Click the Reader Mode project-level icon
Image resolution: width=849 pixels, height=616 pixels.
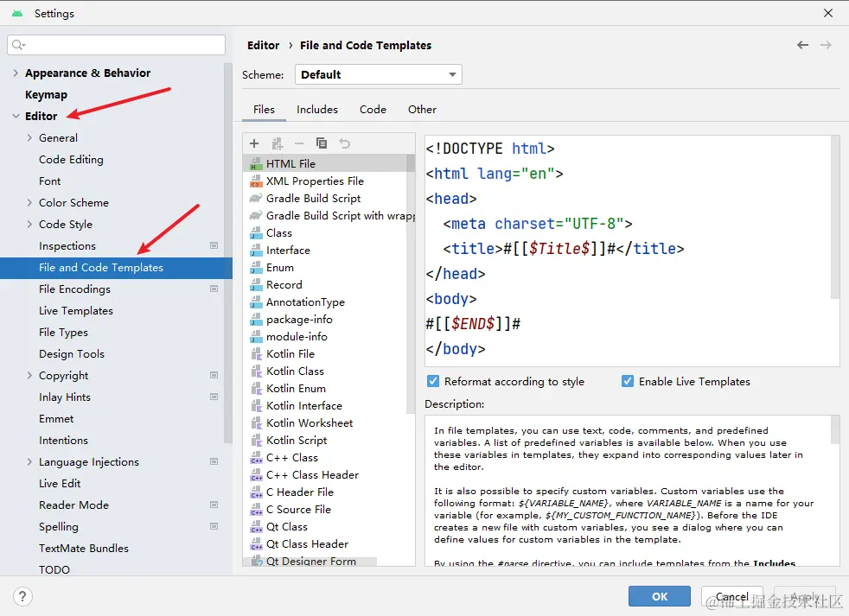(x=214, y=505)
